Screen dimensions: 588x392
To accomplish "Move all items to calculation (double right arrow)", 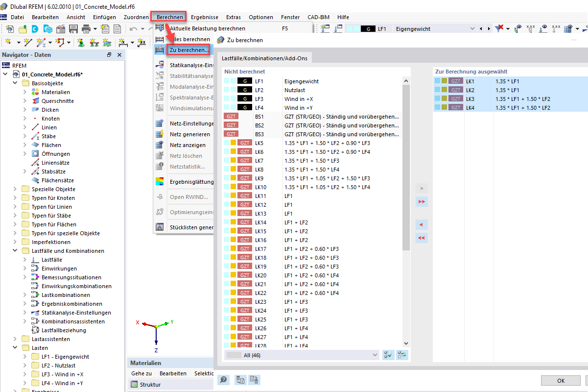I will (x=422, y=201).
